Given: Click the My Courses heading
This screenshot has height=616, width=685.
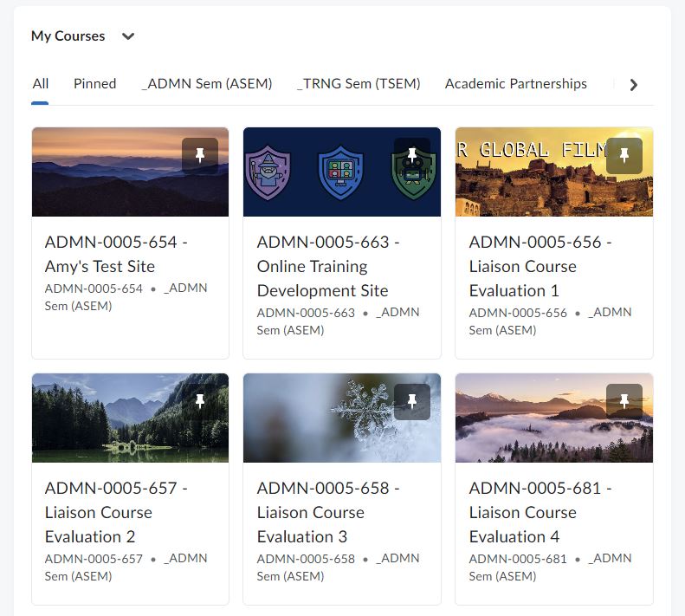Looking at the screenshot, I should point(68,36).
